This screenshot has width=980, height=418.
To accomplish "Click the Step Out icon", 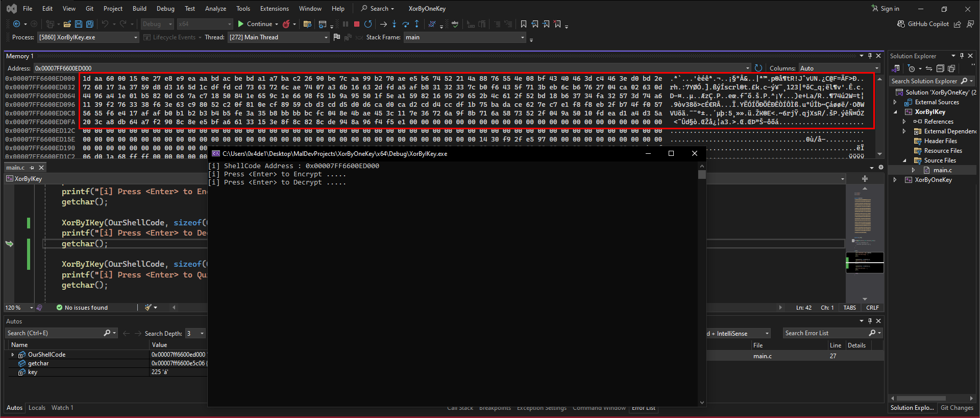I will coord(417,24).
